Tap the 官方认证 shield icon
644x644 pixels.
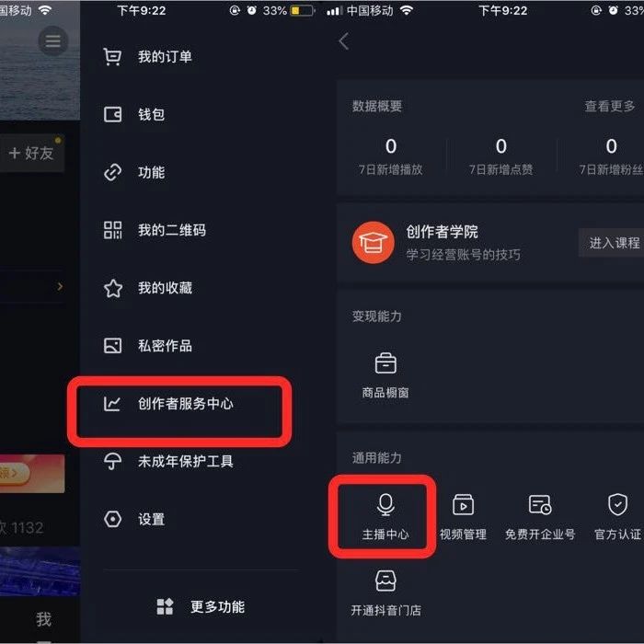point(617,504)
